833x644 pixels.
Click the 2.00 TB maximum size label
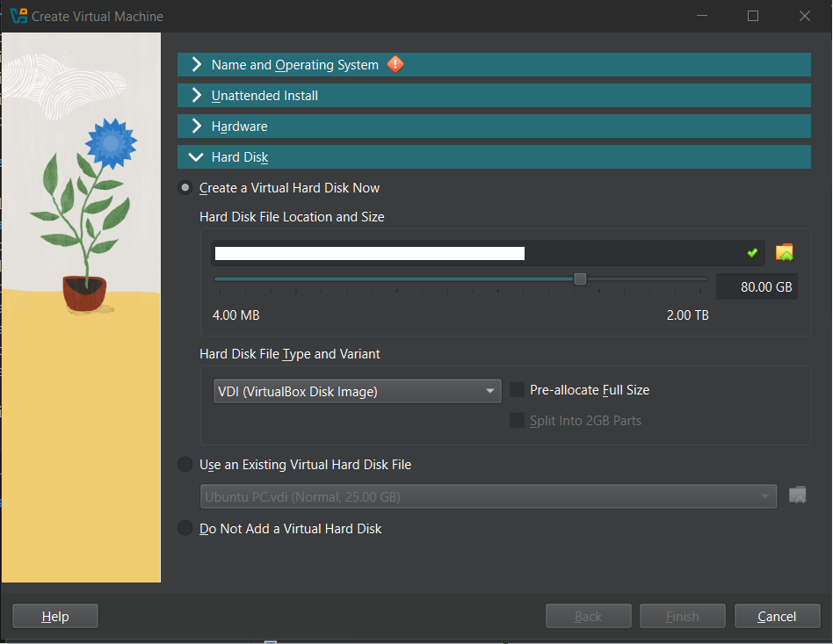point(687,315)
